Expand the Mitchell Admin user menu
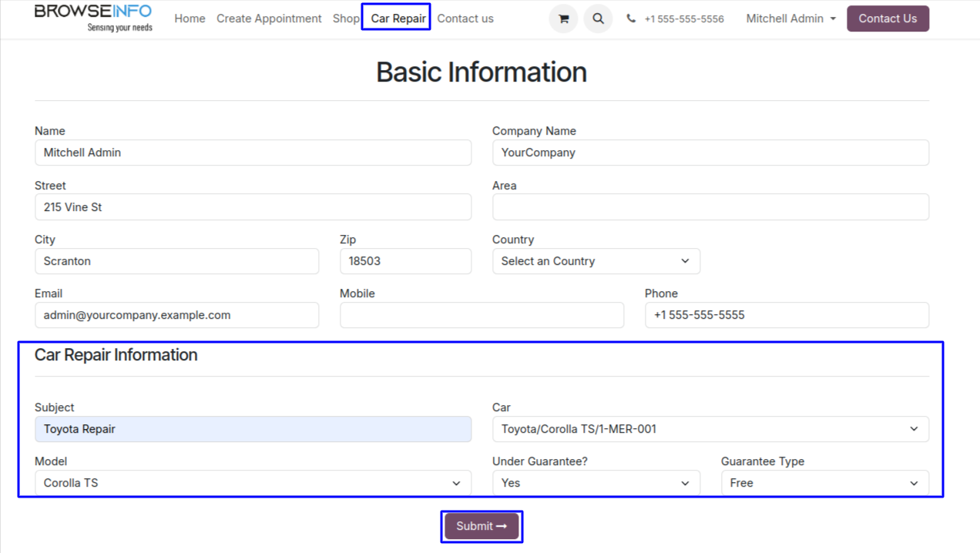 (790, 18)
